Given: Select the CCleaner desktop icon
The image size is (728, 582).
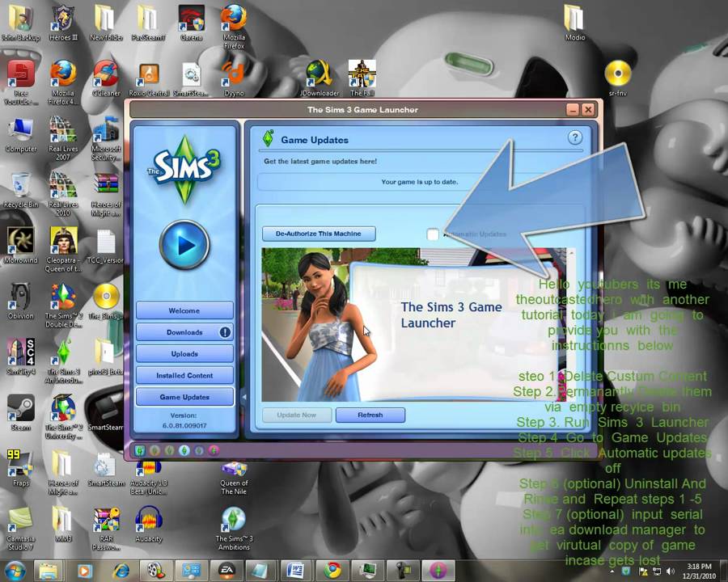Looking at the screenshot, I should [x=106, y=79].
